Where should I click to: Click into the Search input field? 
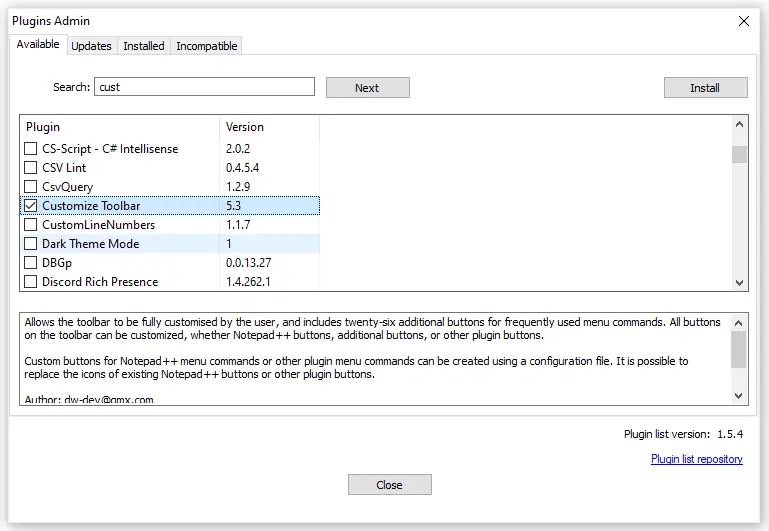pyautogui.click(x=204, y=87)
